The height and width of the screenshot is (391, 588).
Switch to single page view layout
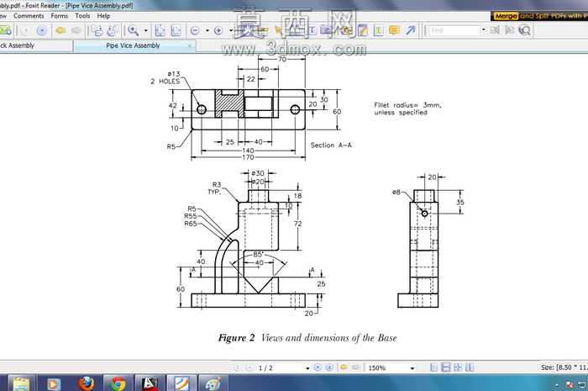(434, 367)
